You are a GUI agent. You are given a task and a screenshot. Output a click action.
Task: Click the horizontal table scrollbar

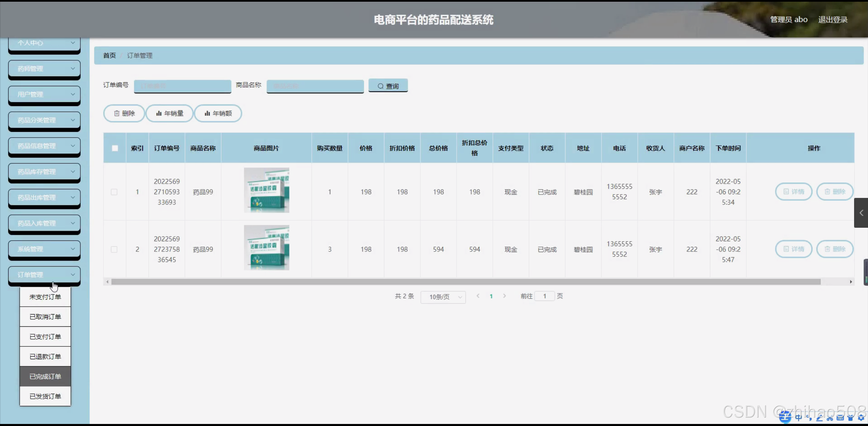tap(465, 282)
